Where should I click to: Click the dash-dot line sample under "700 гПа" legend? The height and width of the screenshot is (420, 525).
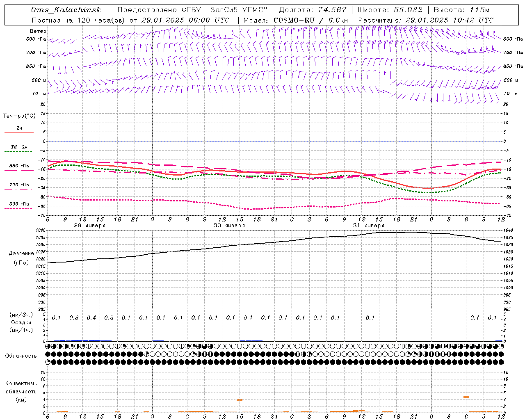(19, 189)
